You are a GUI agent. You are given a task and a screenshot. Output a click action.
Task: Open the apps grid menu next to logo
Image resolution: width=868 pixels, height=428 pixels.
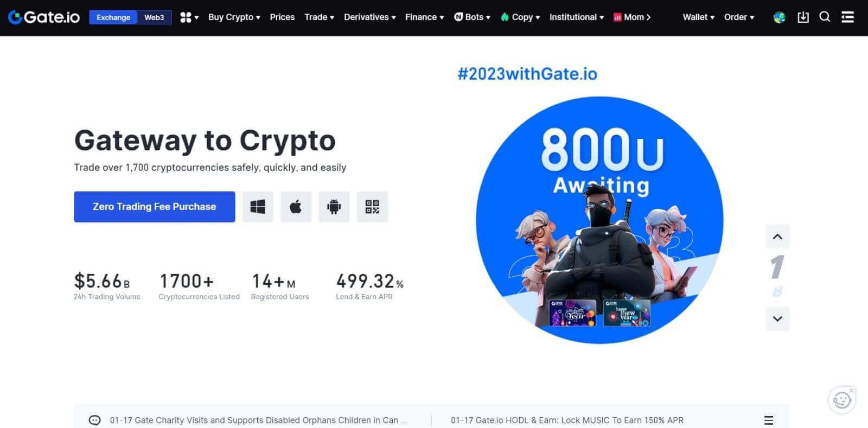[x=187, y=17]
